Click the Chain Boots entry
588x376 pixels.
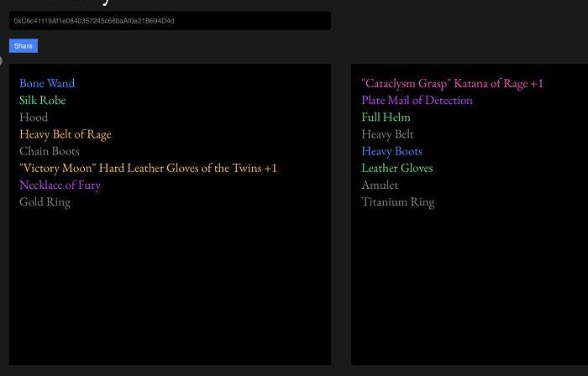pos(50,151)
